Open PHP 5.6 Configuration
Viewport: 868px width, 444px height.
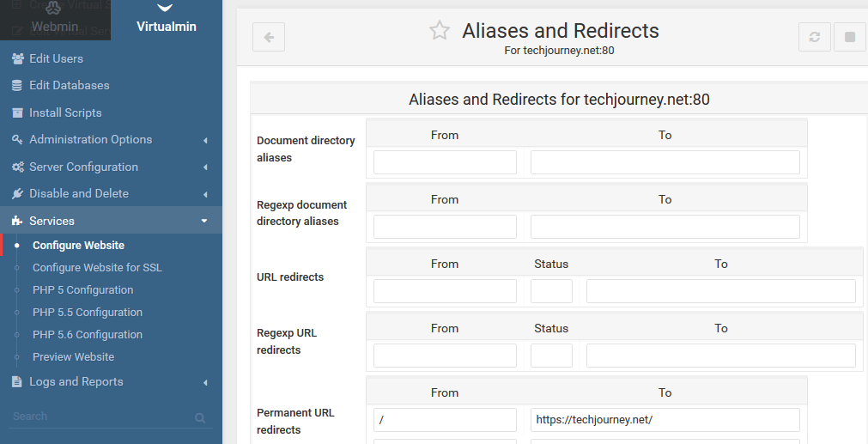pos(88,334)
